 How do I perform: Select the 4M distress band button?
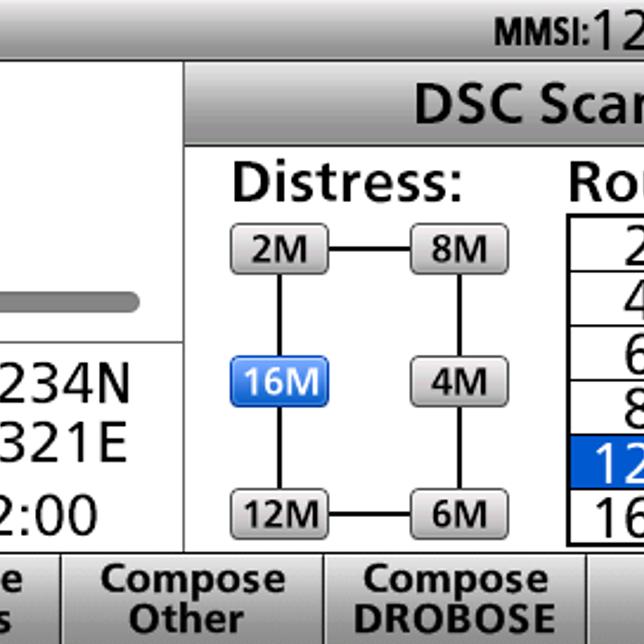tap(459, 382)
